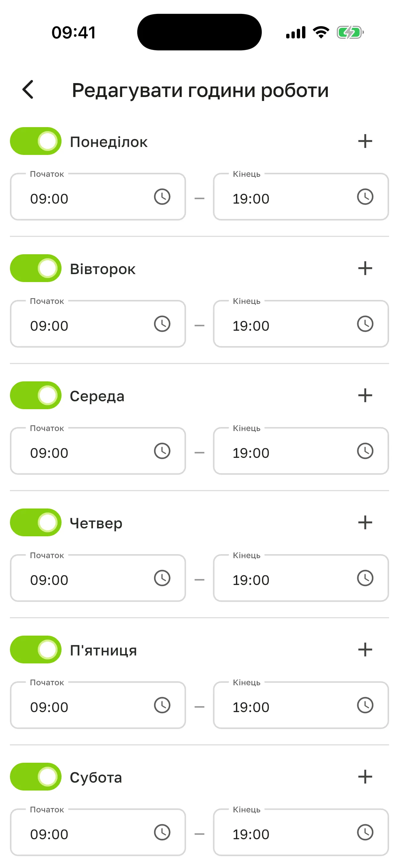
Task: Add a time slot for Середа
Action: 365,395
